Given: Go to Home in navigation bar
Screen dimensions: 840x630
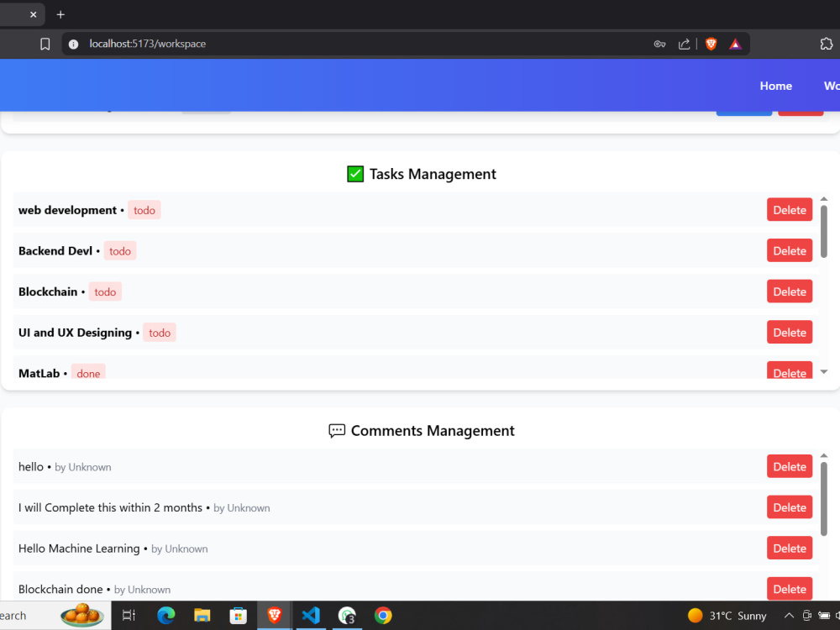Looking at the screenshot, I should click(775, 86).
